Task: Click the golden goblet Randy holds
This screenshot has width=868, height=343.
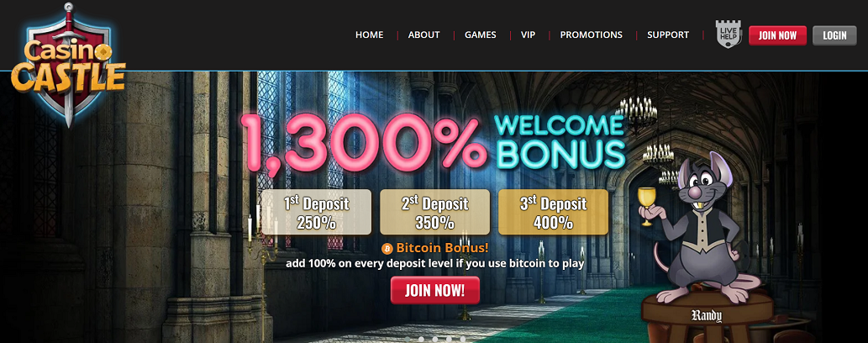Action: pyautogui.click(x=646, y=206)
